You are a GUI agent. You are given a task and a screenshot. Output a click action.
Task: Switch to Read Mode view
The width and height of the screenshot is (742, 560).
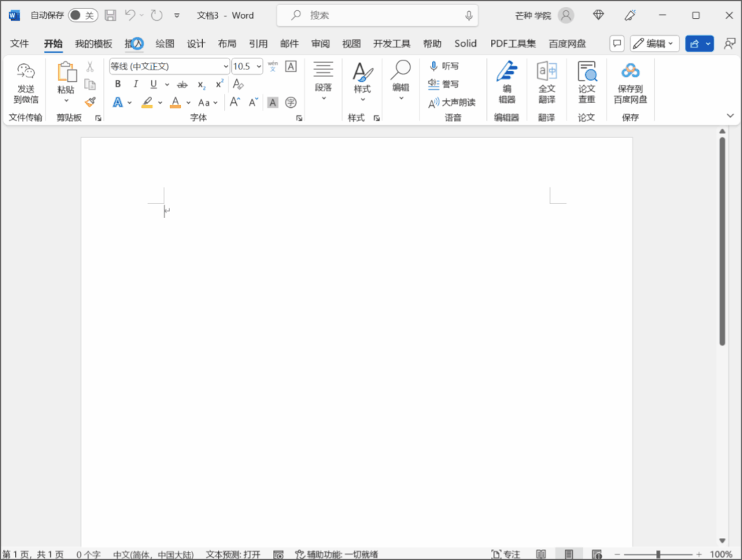pos(541,554)
